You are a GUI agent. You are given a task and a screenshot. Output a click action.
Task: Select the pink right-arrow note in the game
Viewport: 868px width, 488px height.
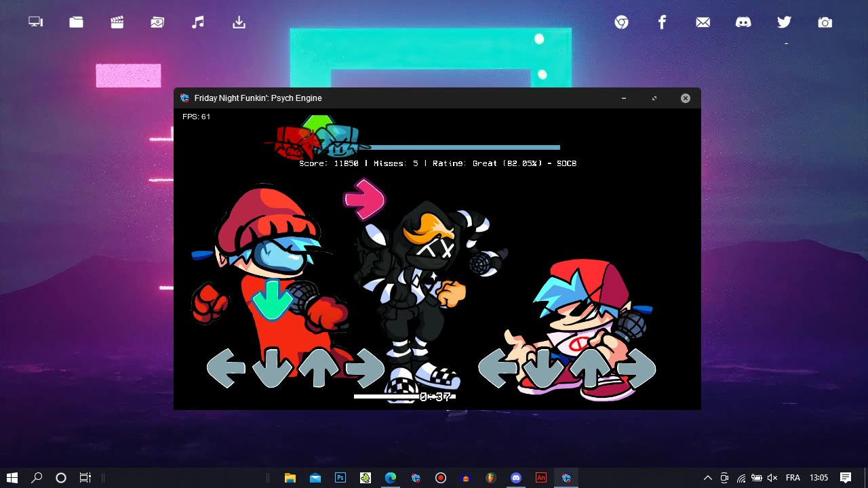(x=364, y=199)
